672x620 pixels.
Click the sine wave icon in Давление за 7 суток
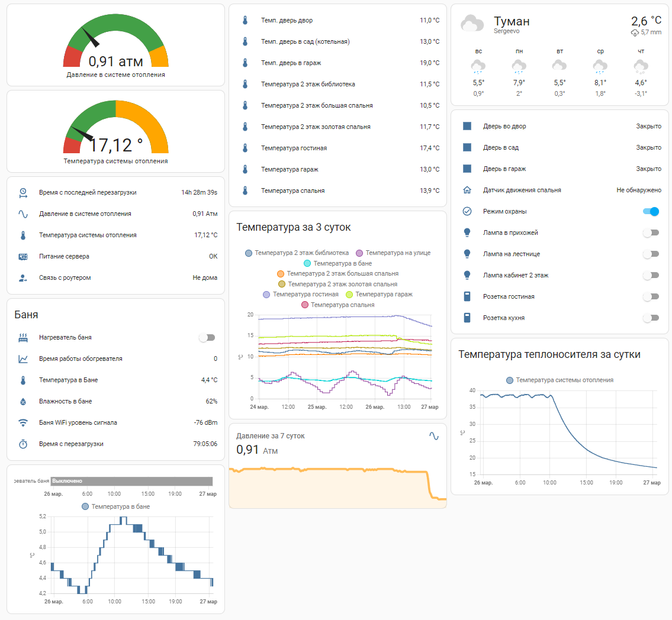434,436
